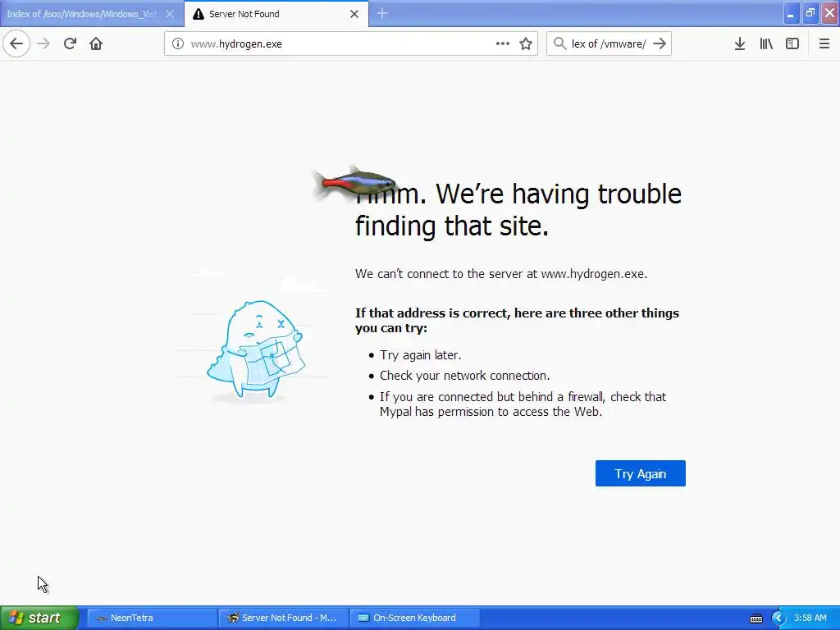Screen dimensions: 840x630
Task: Bookmark this page with the star
Action: pyautogui.click(x=526, y=43)
